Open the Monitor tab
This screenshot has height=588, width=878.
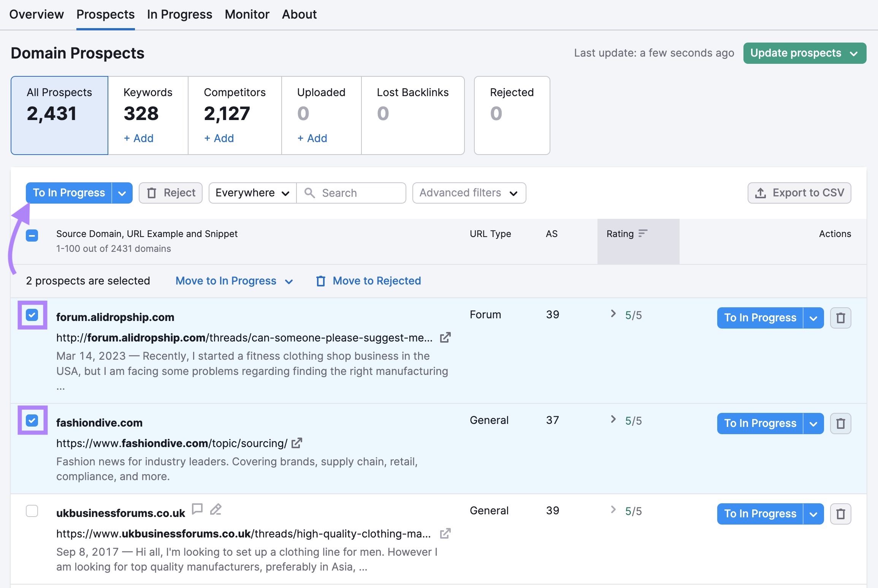coord(247,14)
